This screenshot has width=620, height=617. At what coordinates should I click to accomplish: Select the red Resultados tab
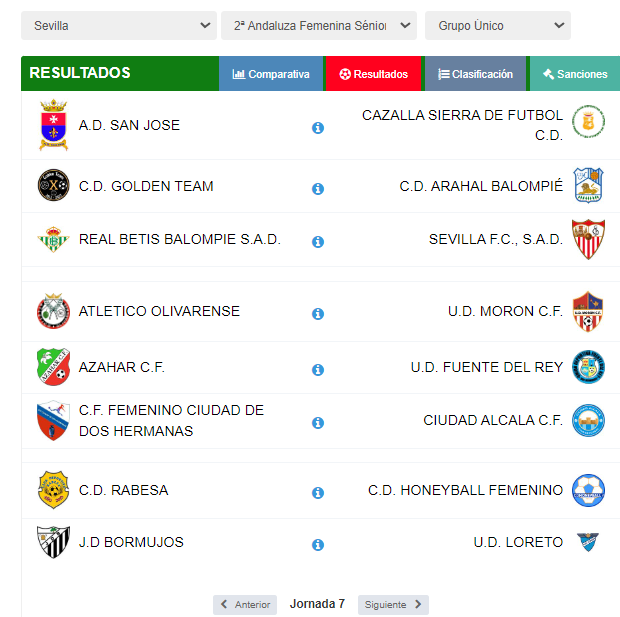click(374, 74)
